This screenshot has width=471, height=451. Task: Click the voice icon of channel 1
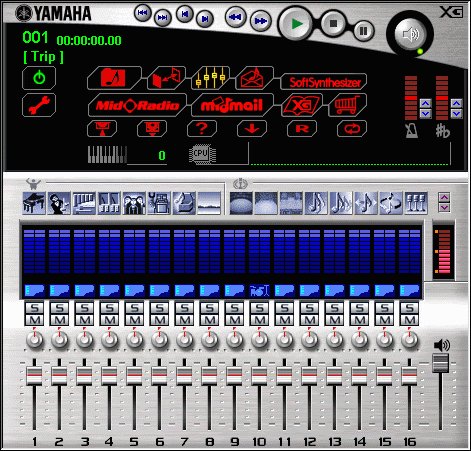click(x=34, y=291)
